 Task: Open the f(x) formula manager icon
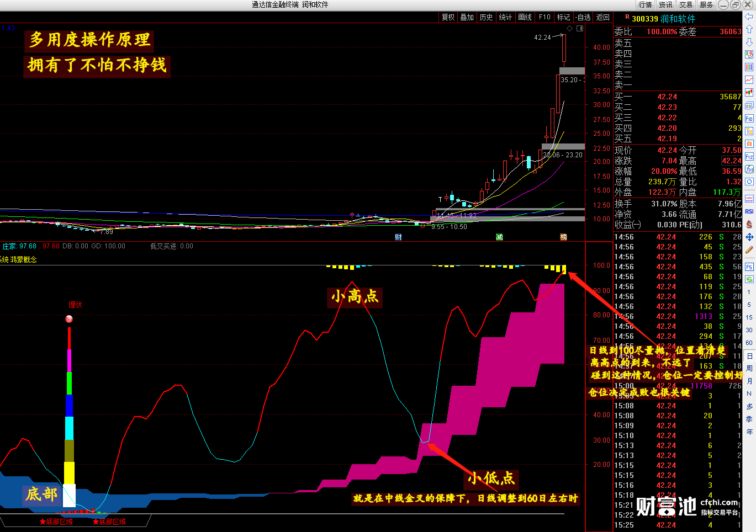pos(749,169)
